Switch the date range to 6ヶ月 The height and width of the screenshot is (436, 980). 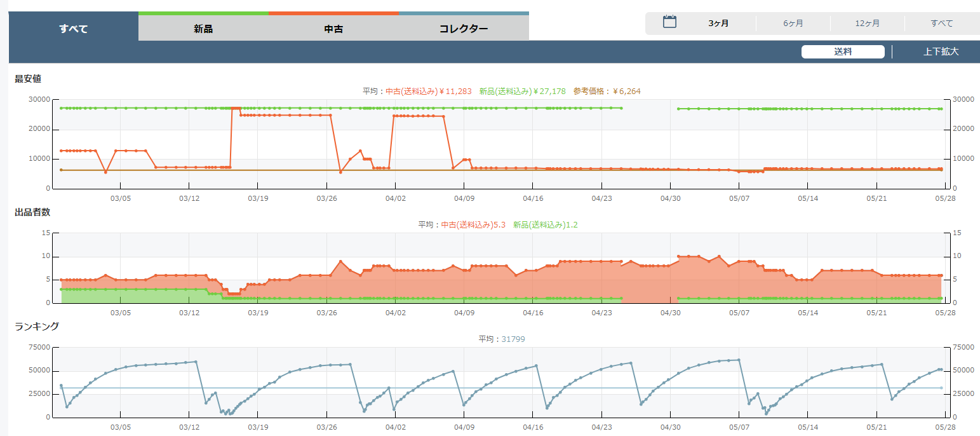793,24
